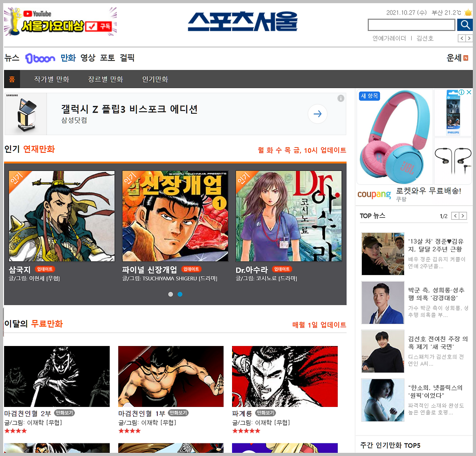Click the 스포츠서울 site logo
Image resolution: width=476 pixels, height=456 pixels.
click(x=242, y=21)
